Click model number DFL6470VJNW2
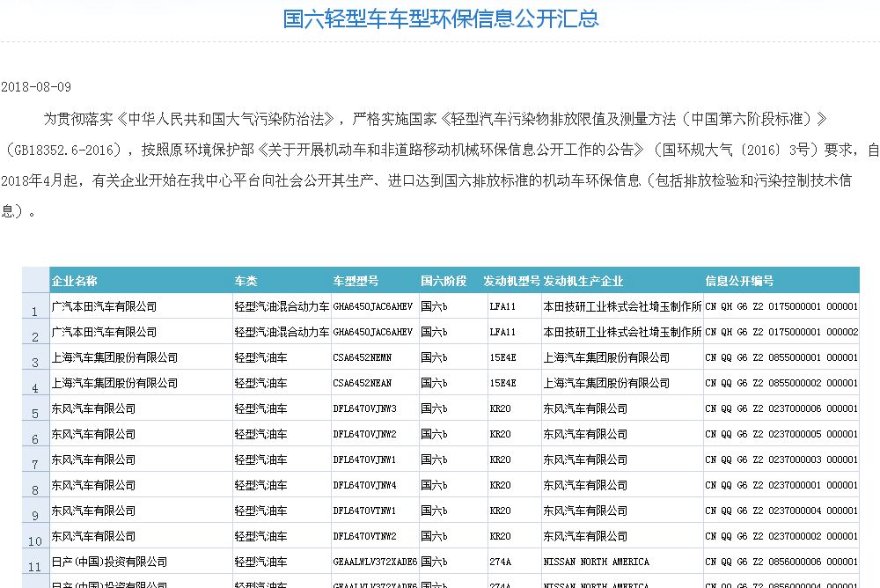Viewport: 880px width, 588px height. pyautogui.click(x=365, y=435)
